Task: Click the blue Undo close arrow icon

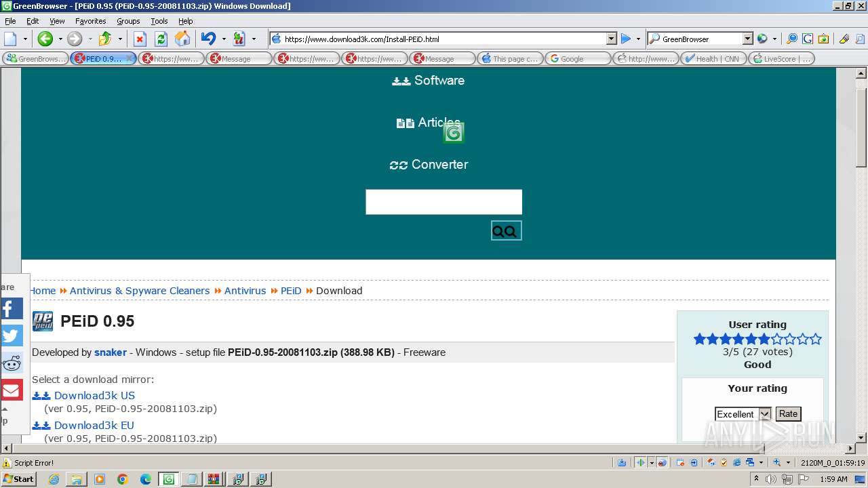Action: tap(208, 39)
